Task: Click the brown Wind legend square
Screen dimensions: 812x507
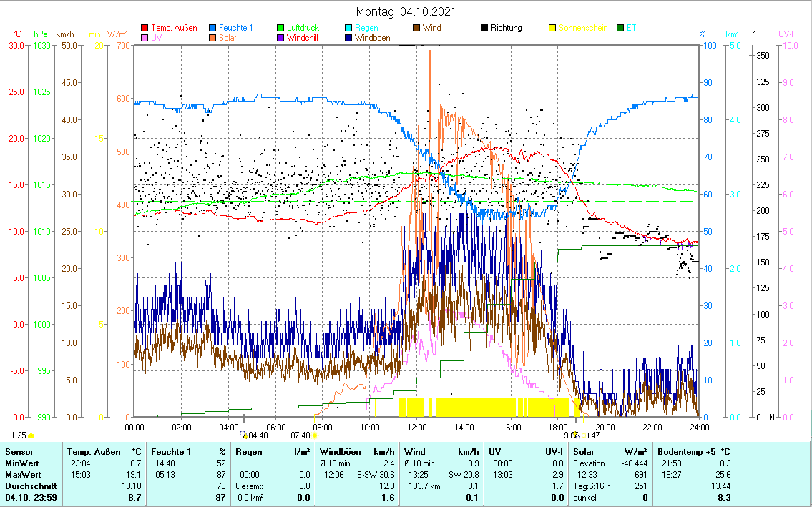Action: click(x=416, y=29)
